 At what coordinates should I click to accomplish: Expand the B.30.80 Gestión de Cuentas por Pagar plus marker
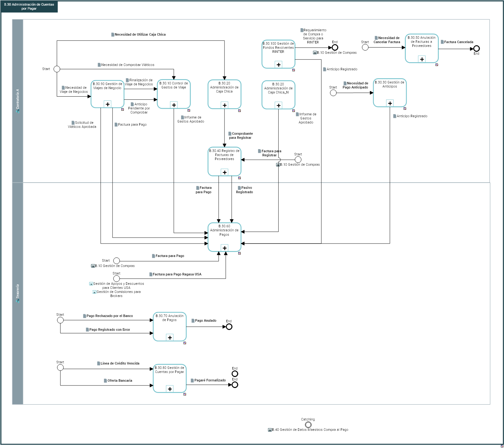pos(170,389)
